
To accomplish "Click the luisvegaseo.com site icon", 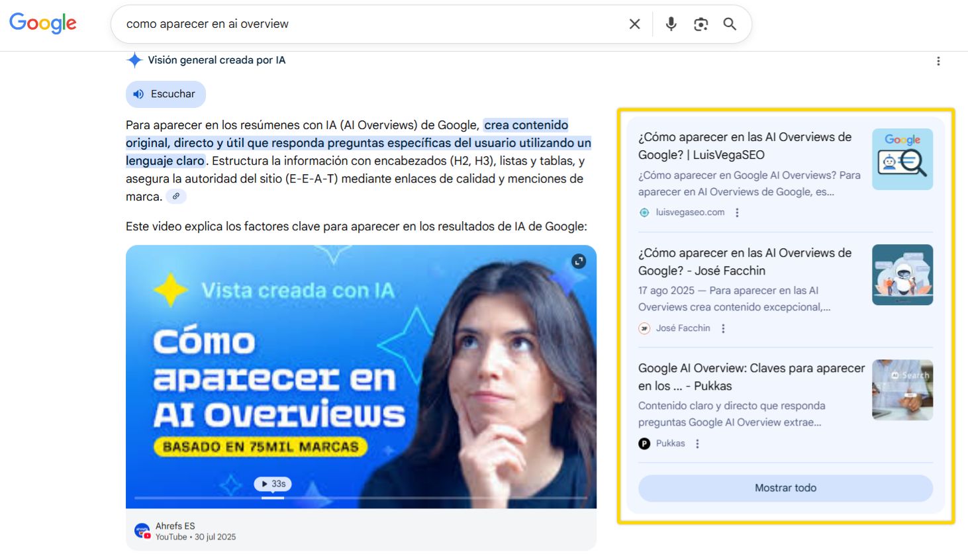I will click(x=643, y=212).
